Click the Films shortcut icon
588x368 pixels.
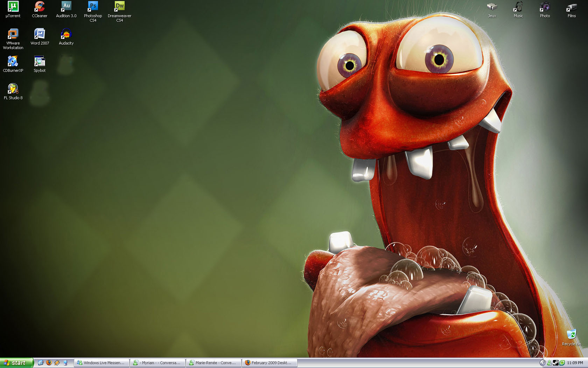572,7
